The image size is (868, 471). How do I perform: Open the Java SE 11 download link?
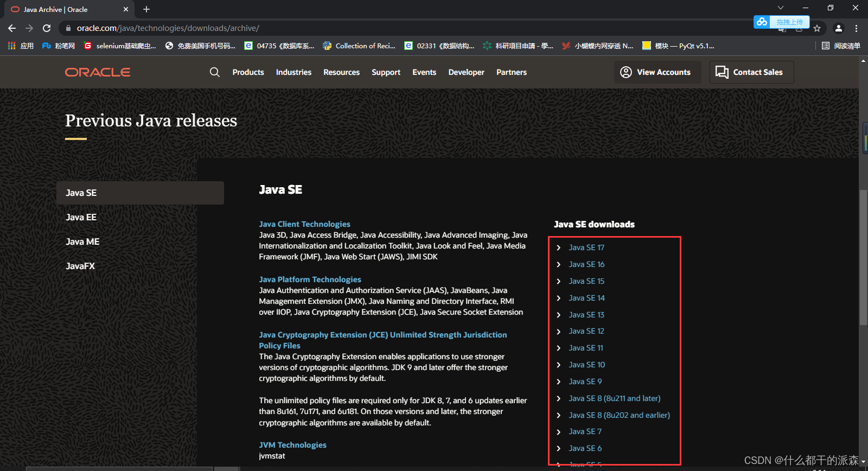[x=586, y=348]
